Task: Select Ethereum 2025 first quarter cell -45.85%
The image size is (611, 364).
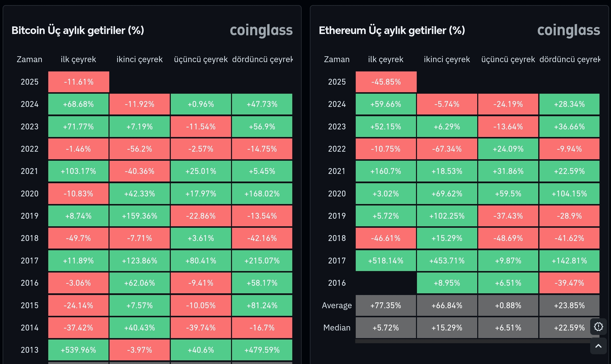Action: (386, 82)
